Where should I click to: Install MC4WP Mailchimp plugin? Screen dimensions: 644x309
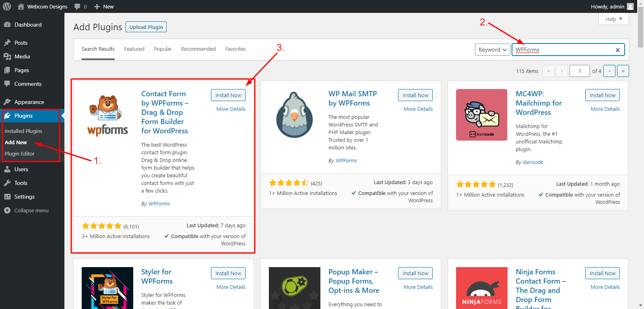[x=603, y=95]
